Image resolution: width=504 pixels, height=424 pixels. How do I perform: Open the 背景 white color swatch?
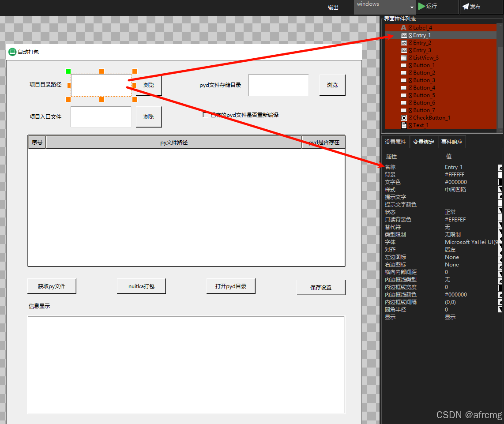click(x=500, y=175)
